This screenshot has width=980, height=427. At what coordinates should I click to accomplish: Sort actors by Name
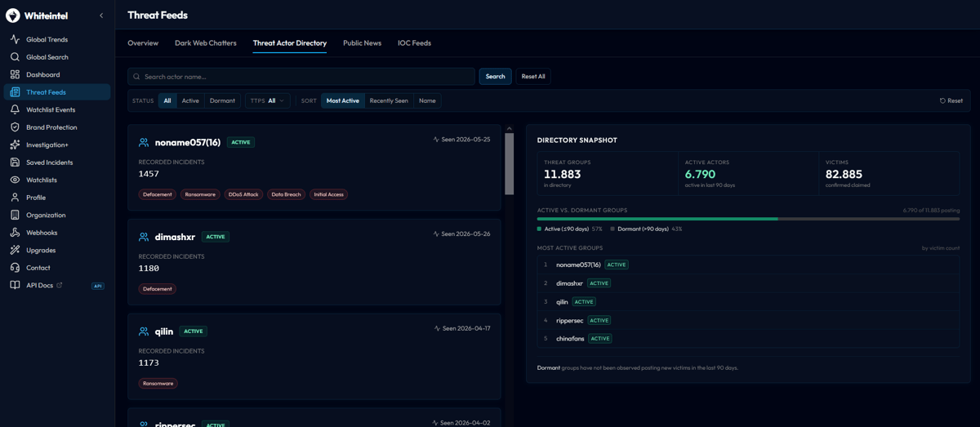click(x=427, y=100)
